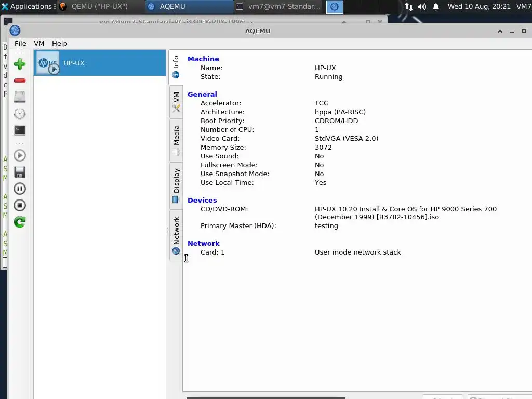Open the VM settings tab

(176, 102)
